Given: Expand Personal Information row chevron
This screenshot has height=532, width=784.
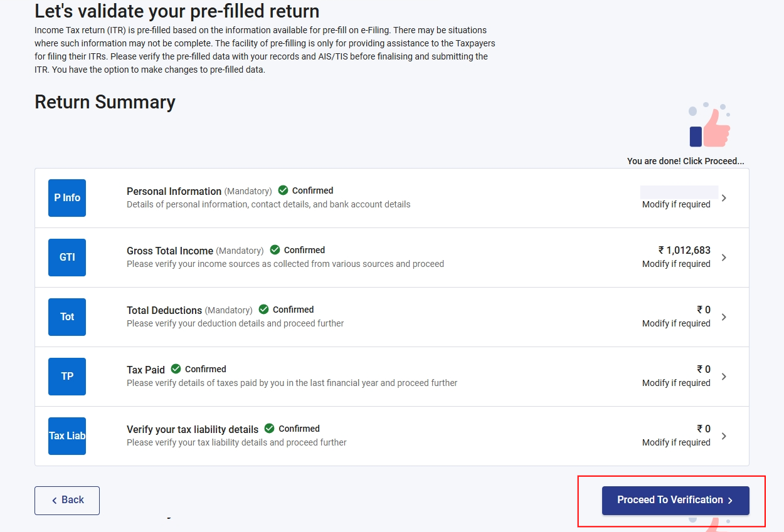Looking at the screenshot, I should point(724,198).
